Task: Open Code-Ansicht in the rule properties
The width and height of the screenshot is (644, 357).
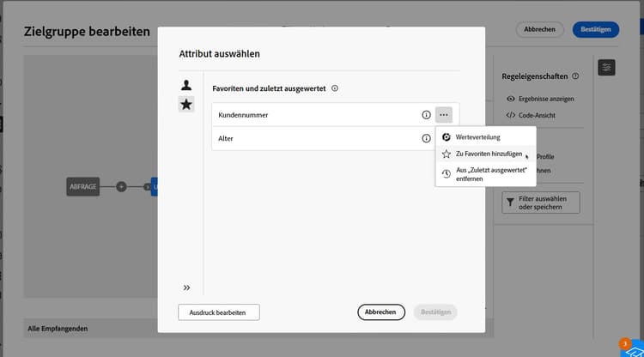Action: [531, 115]
